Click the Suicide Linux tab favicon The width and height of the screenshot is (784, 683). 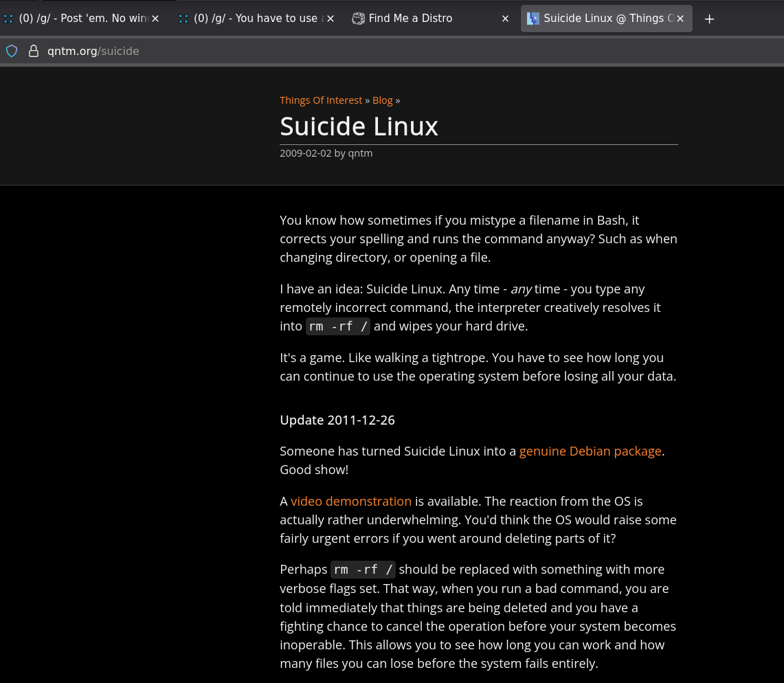(533, 19)
